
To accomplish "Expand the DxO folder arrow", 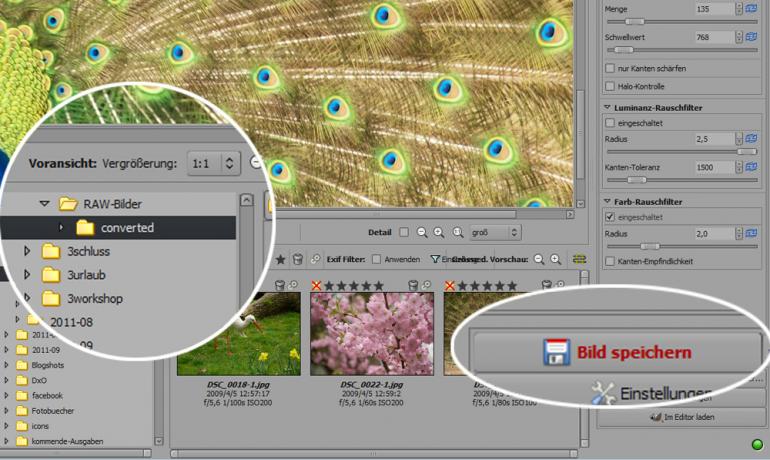I will tap(6, 380).
